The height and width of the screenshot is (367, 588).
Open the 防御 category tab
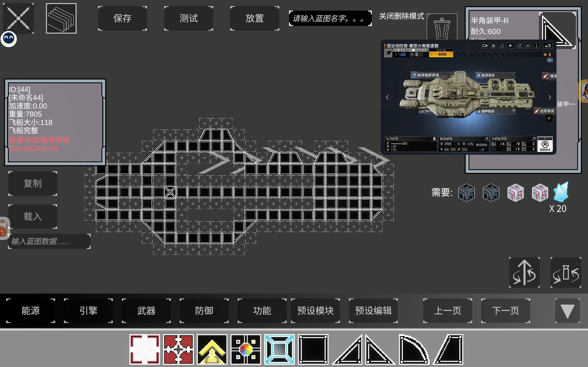click(x=204, y=311)
